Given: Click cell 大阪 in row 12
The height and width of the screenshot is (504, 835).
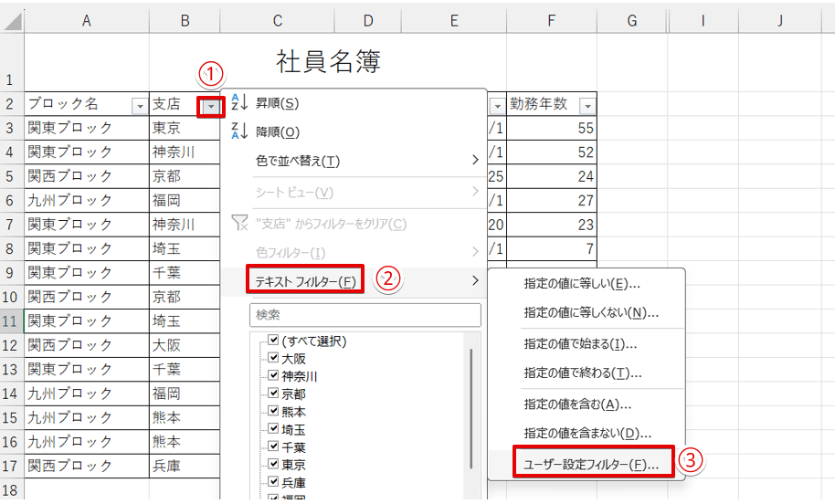Looking at the screenshot, I should coord(185,345).
